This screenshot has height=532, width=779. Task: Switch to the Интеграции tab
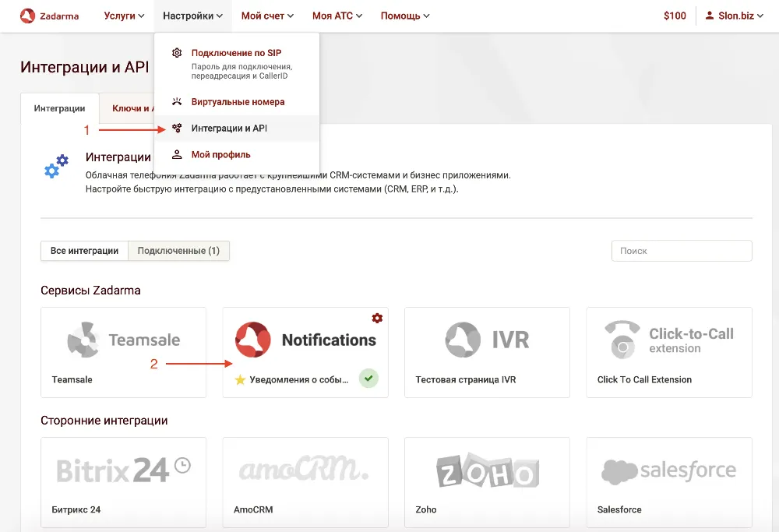(60, 108)
